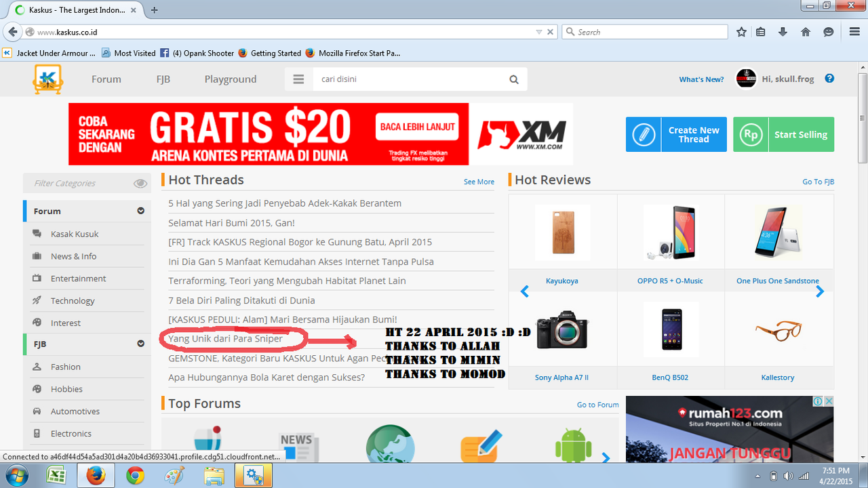Click the Start Selling button
The width and height of the screenshot is (868, 488).
[783, 134]
